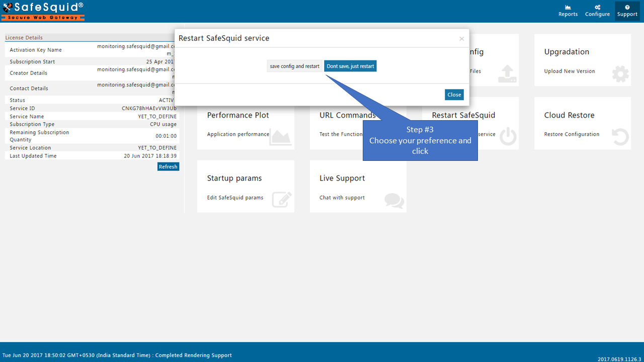Click the License Details header

click(x=24, y=38)
